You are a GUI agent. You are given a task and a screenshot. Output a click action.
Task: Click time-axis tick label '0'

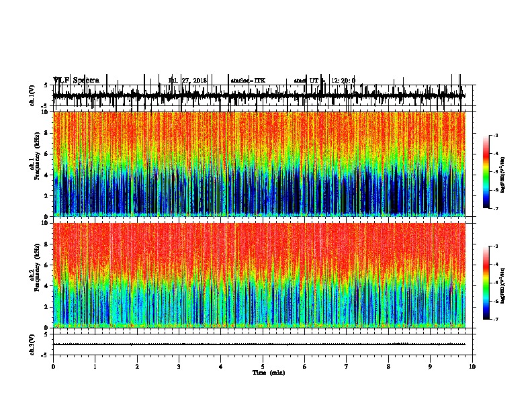[x=53, y=367]
